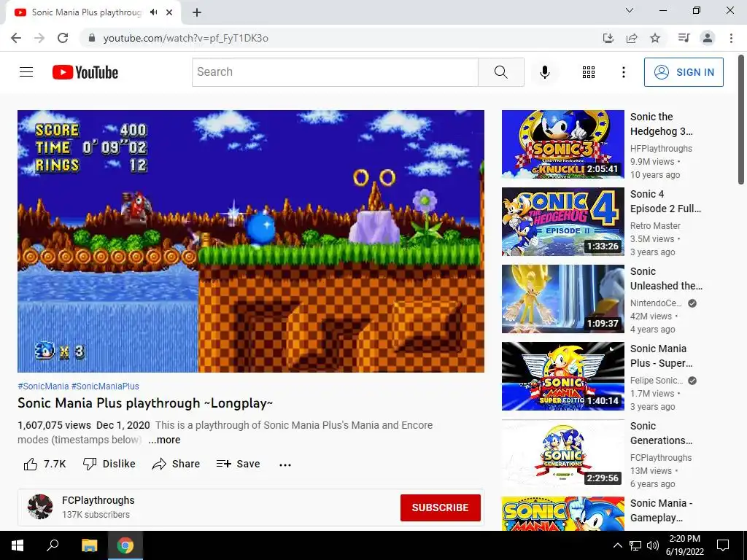Click on the Sonic Mania video player
This screenshot has width=747, height=560.
pyautogui.click(x=251, y=241)
